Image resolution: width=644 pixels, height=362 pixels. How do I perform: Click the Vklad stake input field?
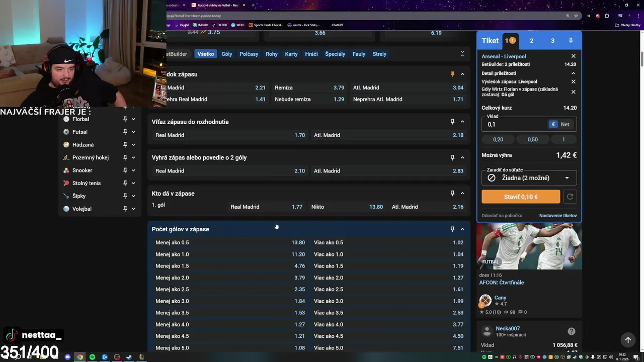tap(516, 124)
